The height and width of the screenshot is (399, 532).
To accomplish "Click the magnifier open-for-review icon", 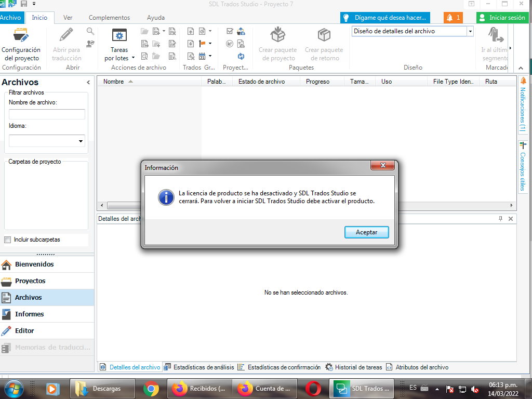I will [90, 32].
